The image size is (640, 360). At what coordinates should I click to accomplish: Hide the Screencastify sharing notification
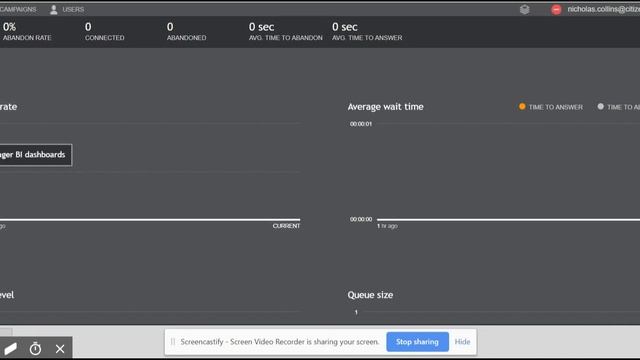pos(462,342)
